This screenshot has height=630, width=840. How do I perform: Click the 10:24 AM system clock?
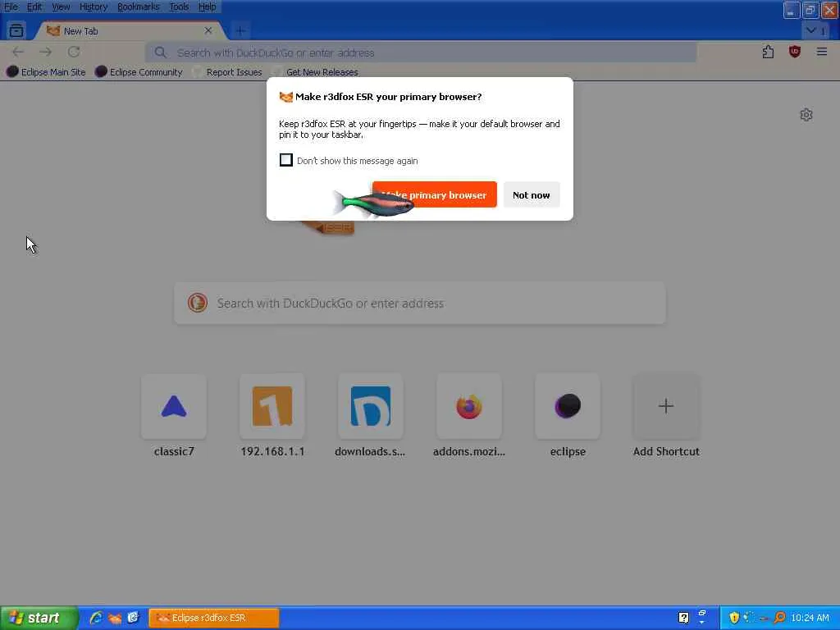[810, 618]
